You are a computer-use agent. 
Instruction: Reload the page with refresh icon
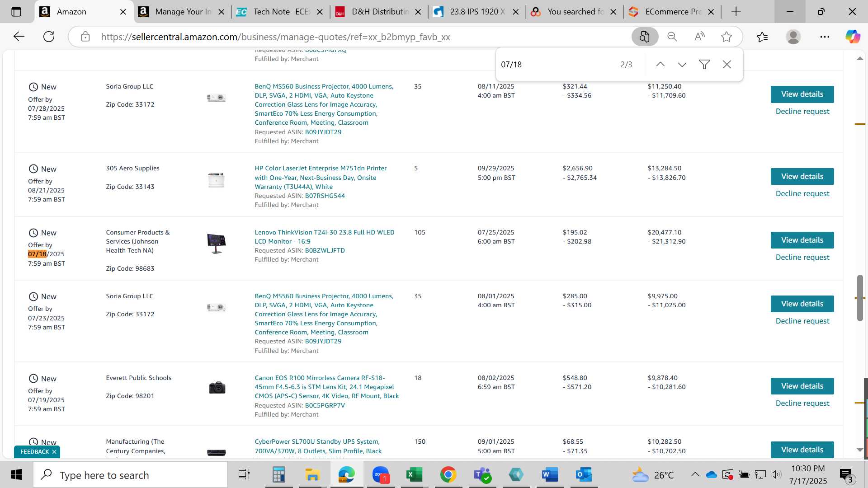click(49, 37)
